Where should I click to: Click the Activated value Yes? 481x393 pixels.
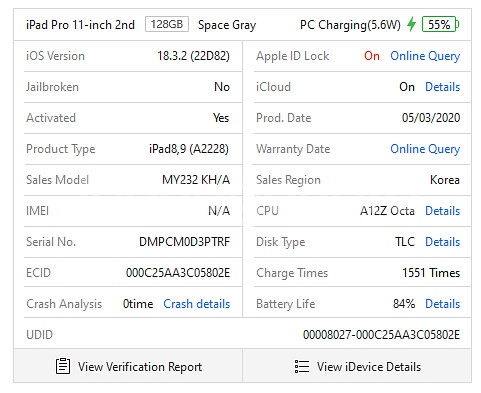(221, 118)
